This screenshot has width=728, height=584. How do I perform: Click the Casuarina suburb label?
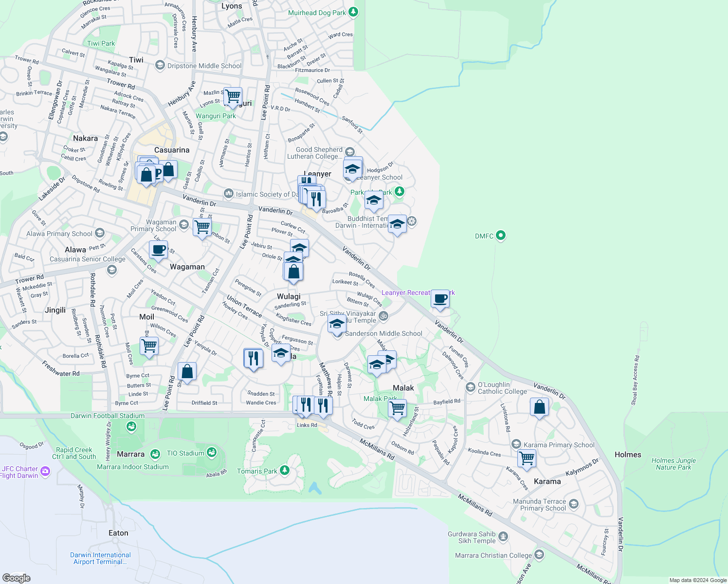(x=172, y=150)
